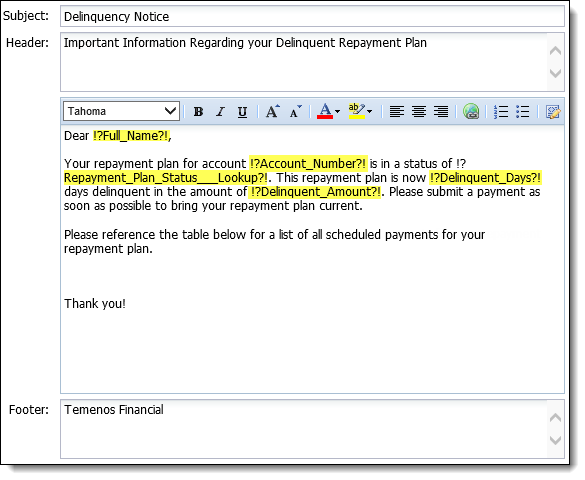Screen dimensions: 585x480
Task: Click the Header scroll down arrow
Action: 556,73
